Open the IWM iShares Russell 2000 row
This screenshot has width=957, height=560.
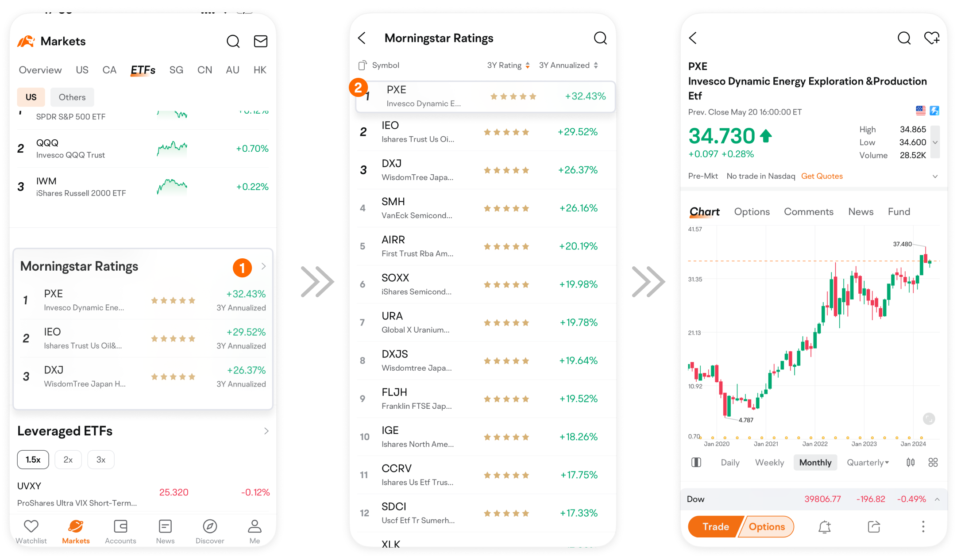(x=143, y=187)
